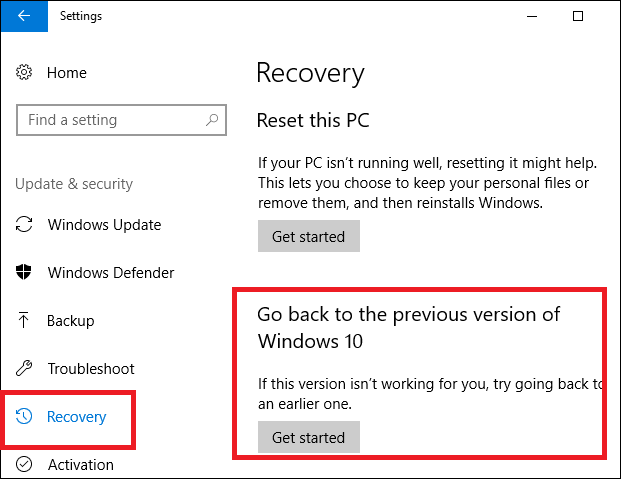The image size is (622, 480).
Task: Click the Troubleshoot wrench icon
Action: point(24,368)
